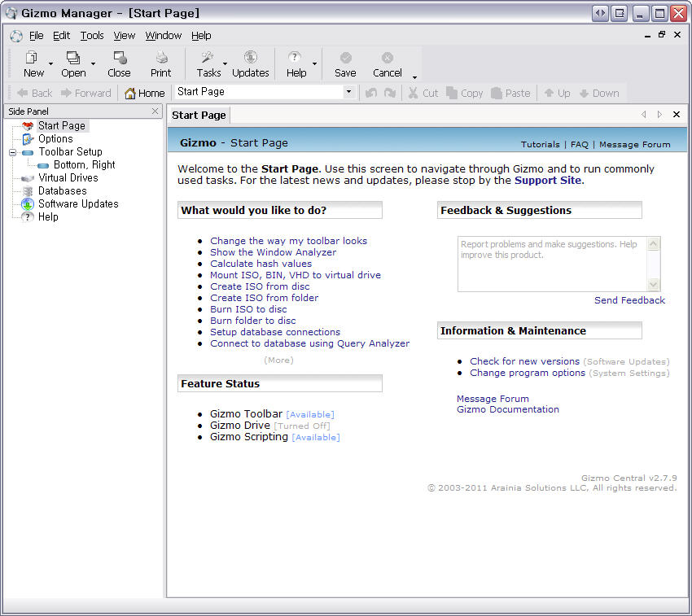Click Calculate hash values link
Viewport: 692px width, 616px height.
pyautogui.click(x=261, y=264)
